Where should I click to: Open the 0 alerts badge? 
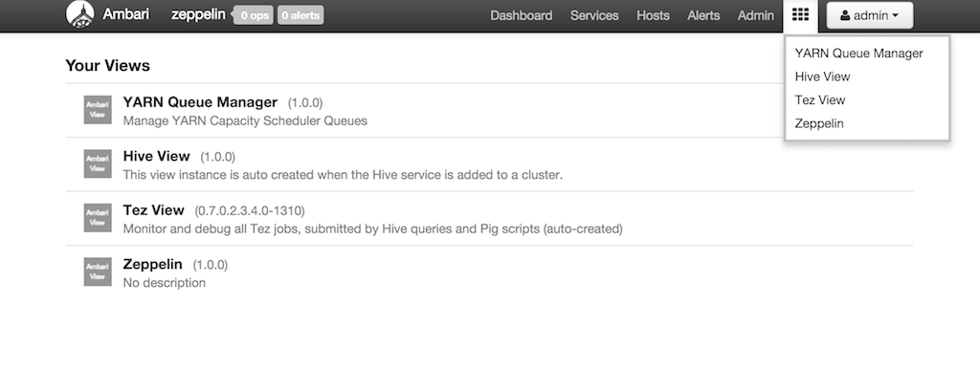click(x=300, y=15)
